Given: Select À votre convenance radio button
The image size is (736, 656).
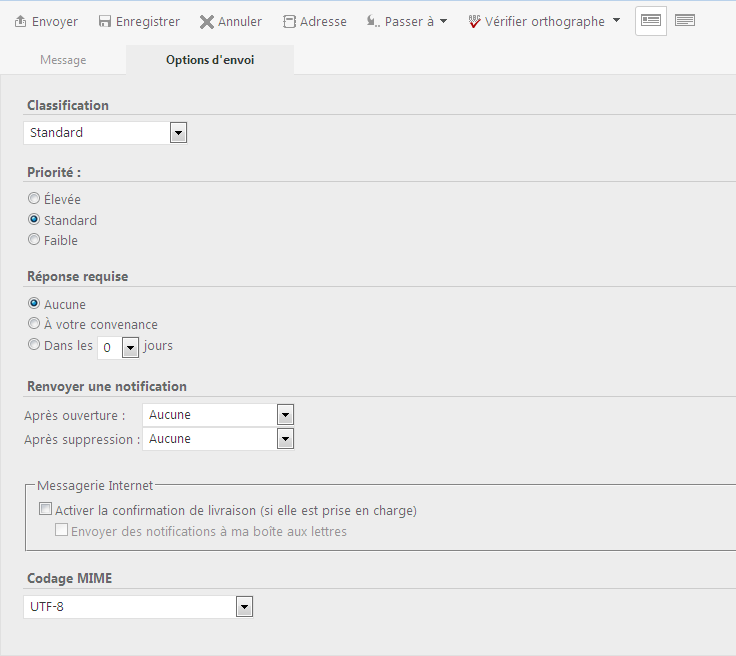Looking at the screenshot, I should 34,323.
